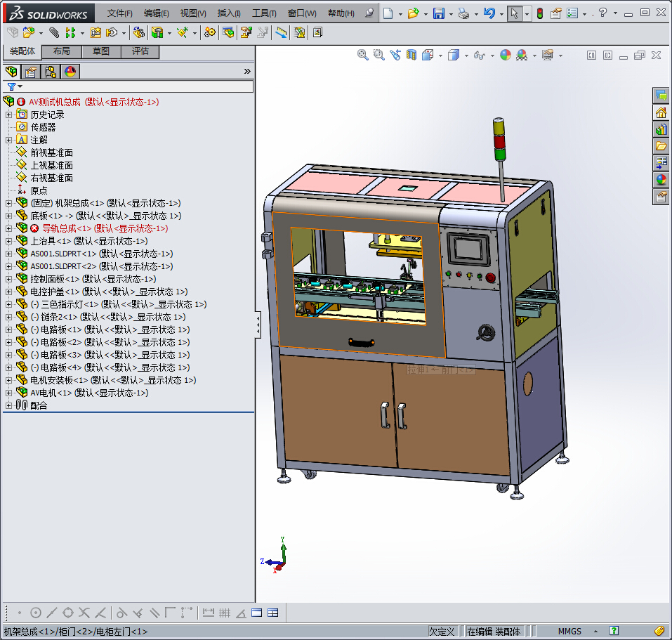Toggle the pushpin next to Help menu
672x640 pixels.
(369, 13)
